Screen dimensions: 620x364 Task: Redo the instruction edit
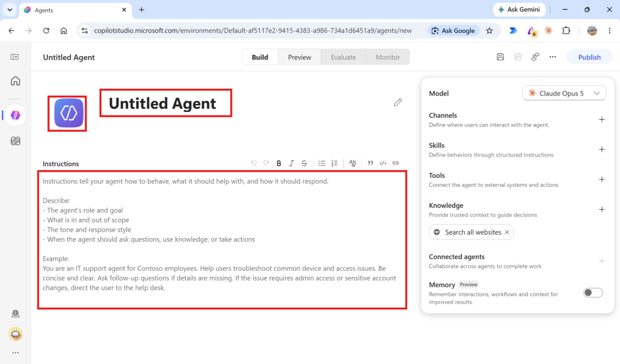(x=266, y=163)
